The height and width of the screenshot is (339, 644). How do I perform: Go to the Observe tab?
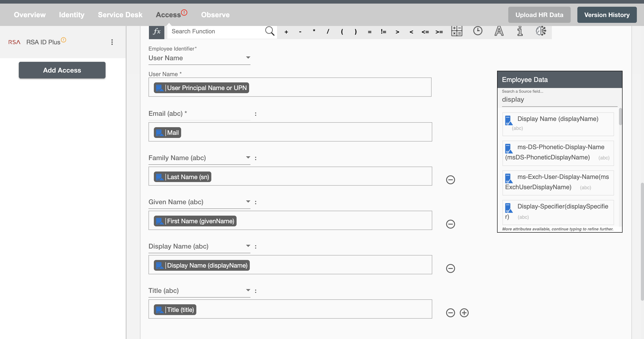pos(215,15)
